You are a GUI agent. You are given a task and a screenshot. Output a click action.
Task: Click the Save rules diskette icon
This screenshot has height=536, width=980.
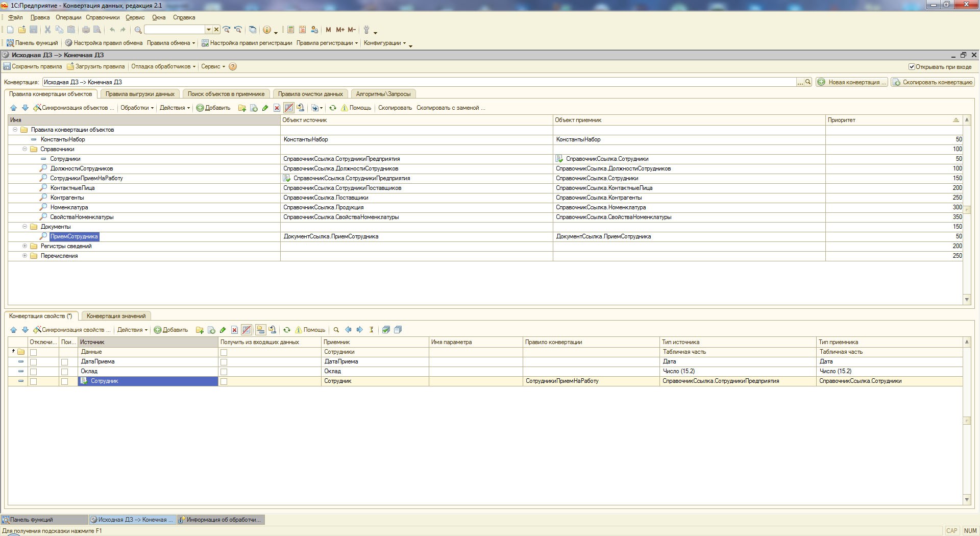click(7, 66)
